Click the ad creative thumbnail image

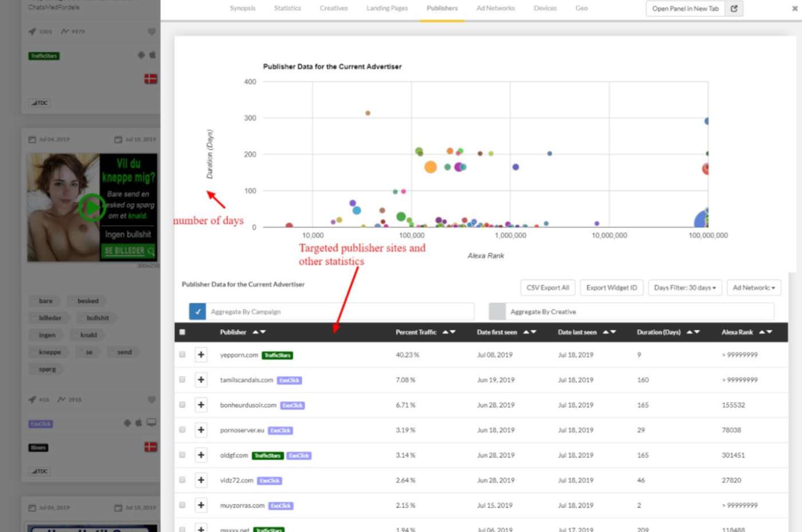pyautogui.click(x=92, y=207)
